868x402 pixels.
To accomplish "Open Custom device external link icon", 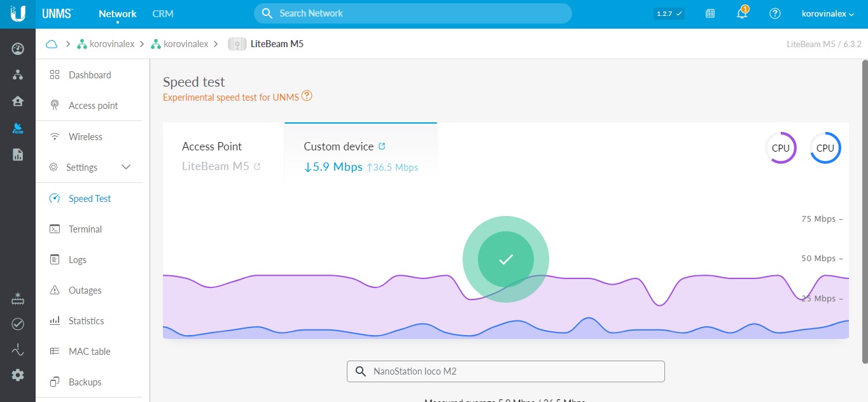I will (x=382, y=146).
